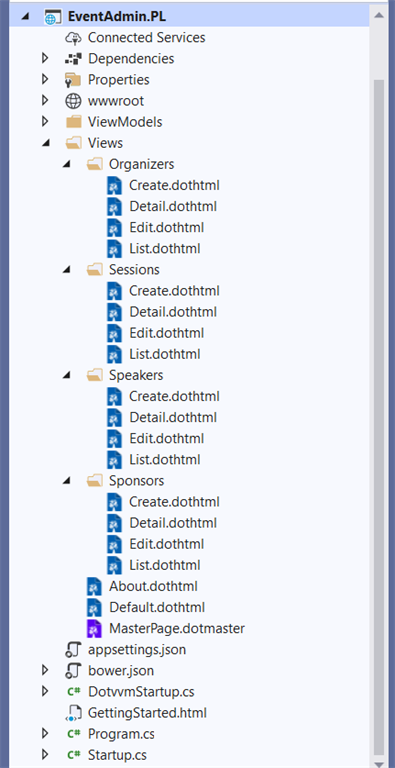
Task: Click the Sponsors folder icon
Action: pos(94,481)
